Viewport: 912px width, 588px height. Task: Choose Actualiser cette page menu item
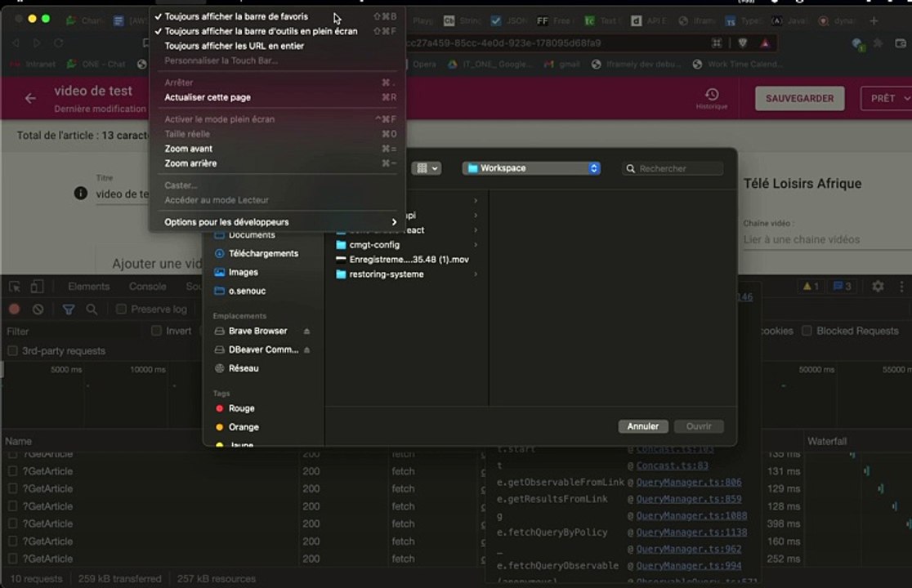[276, 97]
